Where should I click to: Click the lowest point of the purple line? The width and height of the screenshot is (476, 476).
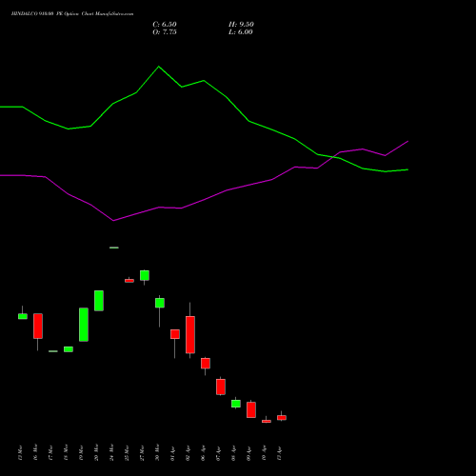[113, 221]
